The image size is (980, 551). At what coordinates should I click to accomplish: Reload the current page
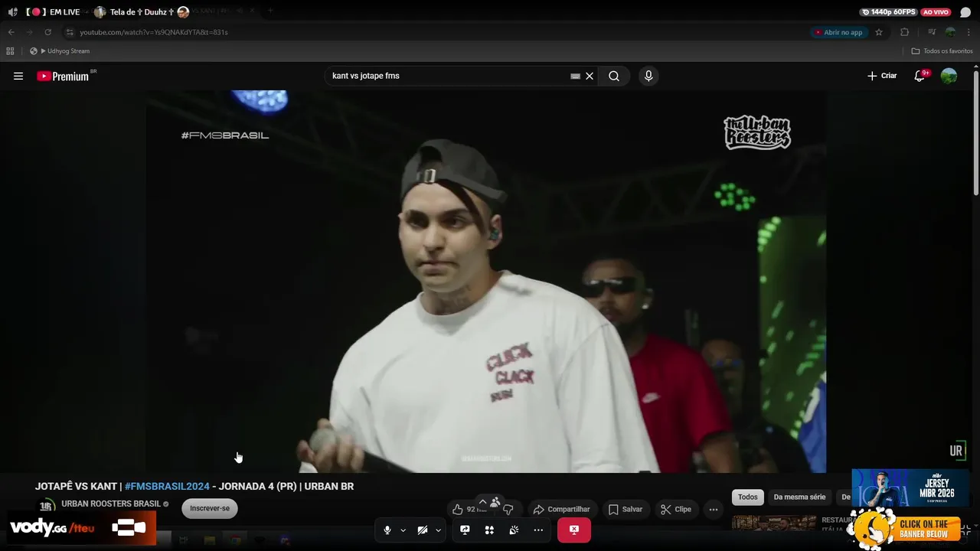point(47,32)
